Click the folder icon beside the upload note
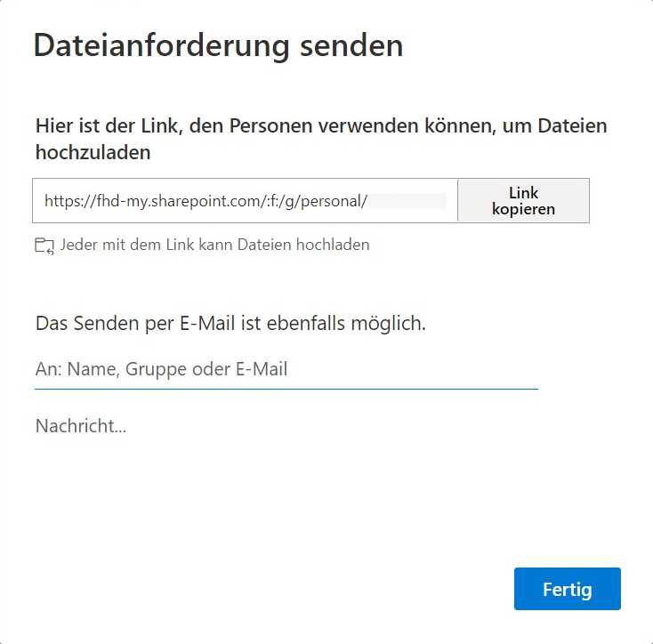Screen dimensions: 653x644 click(x=44, y=246)
